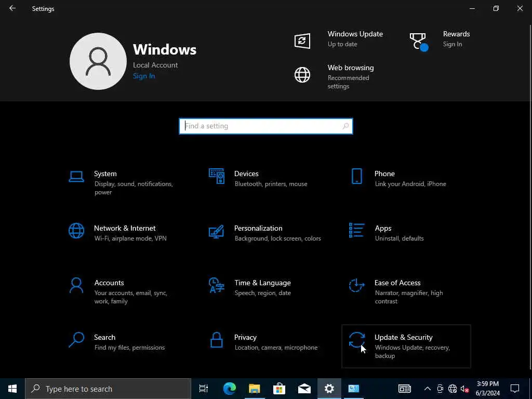The height and width of the screenshot is (399, 532).
Task: Click the Privacy title text
Action: 245,338
